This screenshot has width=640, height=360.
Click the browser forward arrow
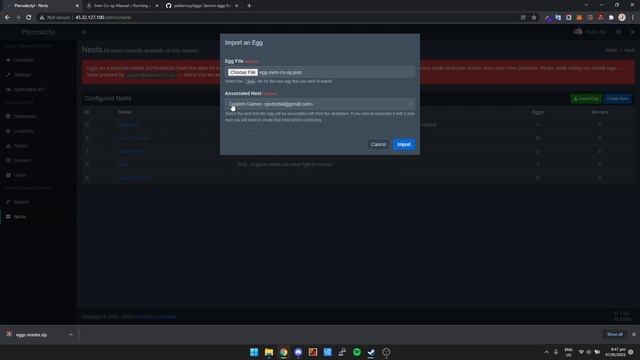click(x=18, y=18)
